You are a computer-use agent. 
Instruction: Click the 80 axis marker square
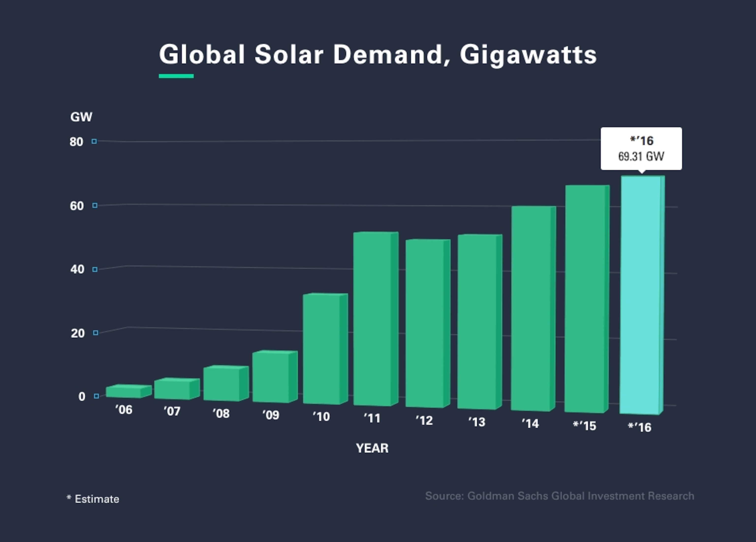click(x=94, y=141)
